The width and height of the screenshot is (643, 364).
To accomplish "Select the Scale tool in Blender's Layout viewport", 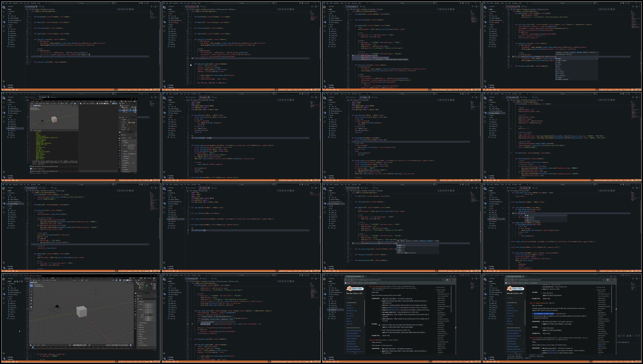I will click(31, 297).
